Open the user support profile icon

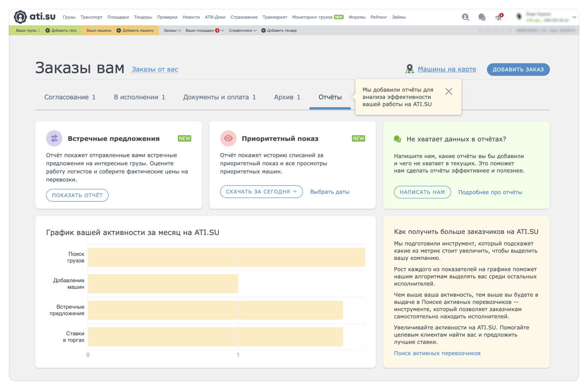(466, 17)
